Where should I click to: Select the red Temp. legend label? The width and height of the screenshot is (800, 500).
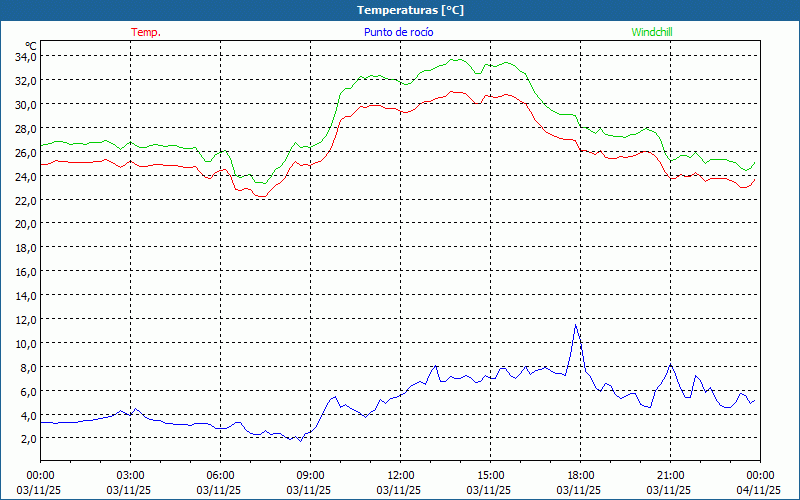pos(146,32)
